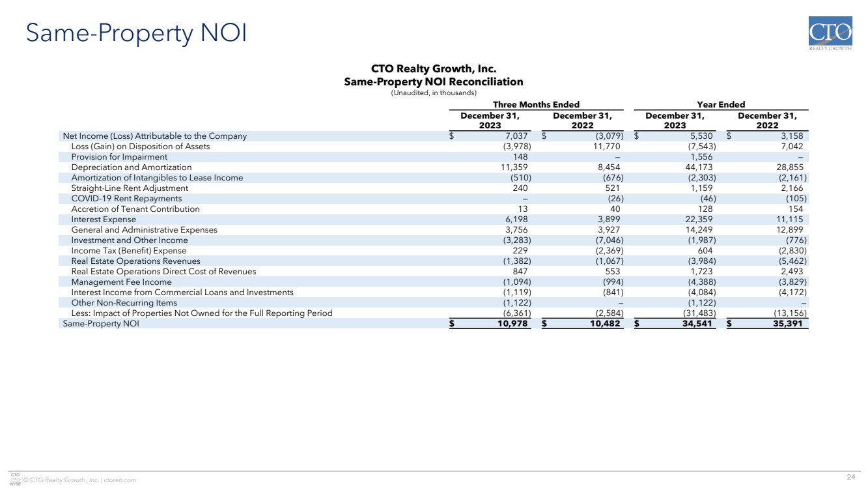Viewport: 868px width, 488px height.
Task: Click Real Estate Operations Direct Cost label
Action: [163, 272]
